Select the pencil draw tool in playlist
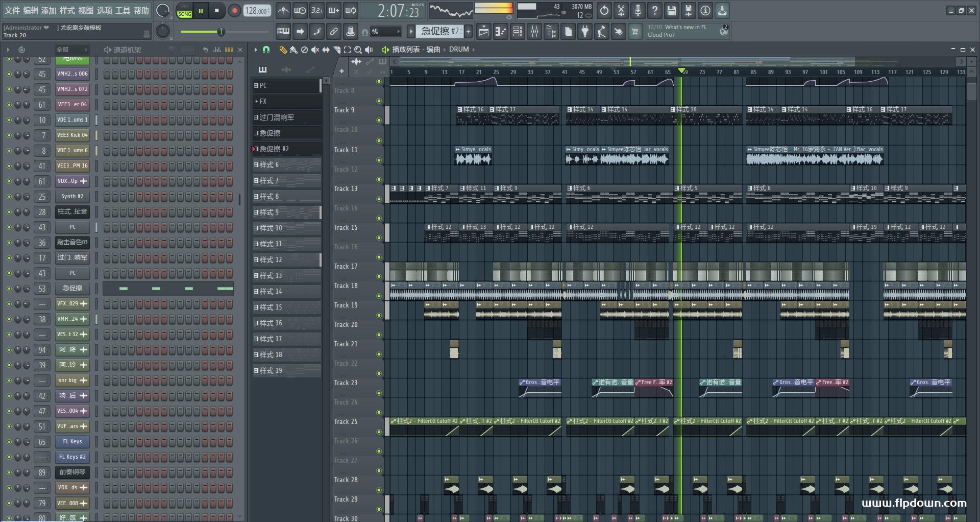 282,50
